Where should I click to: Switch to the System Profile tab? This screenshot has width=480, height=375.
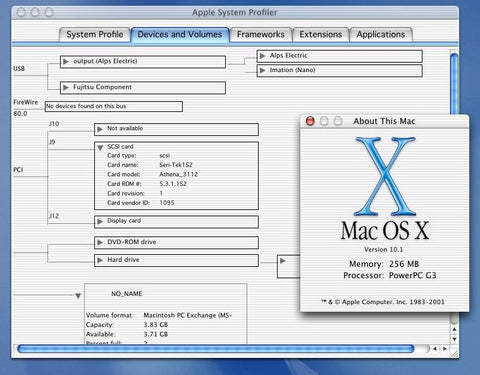[x=94, y=34]
